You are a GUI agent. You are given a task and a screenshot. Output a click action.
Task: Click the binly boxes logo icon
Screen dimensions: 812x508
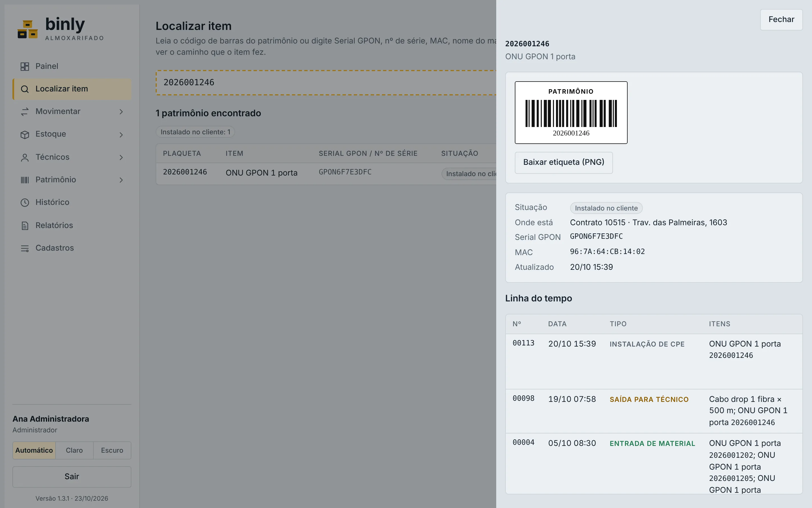tap(28, 29)
